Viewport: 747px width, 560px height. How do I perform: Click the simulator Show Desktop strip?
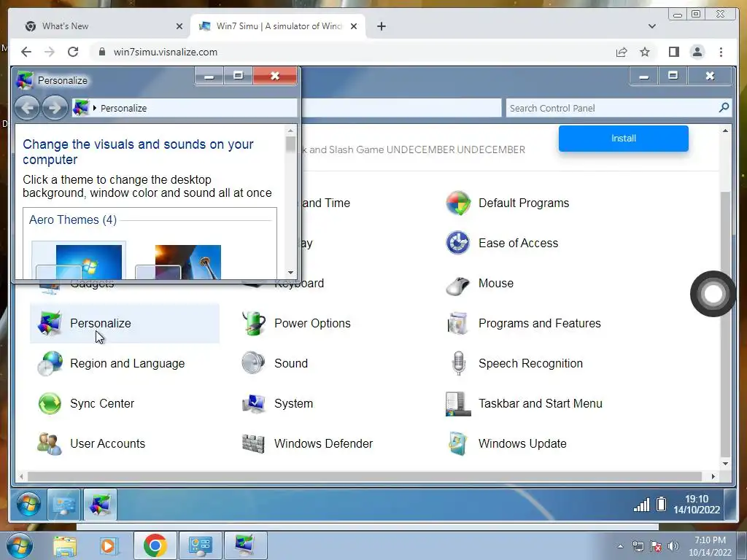[x=729, y=505]
